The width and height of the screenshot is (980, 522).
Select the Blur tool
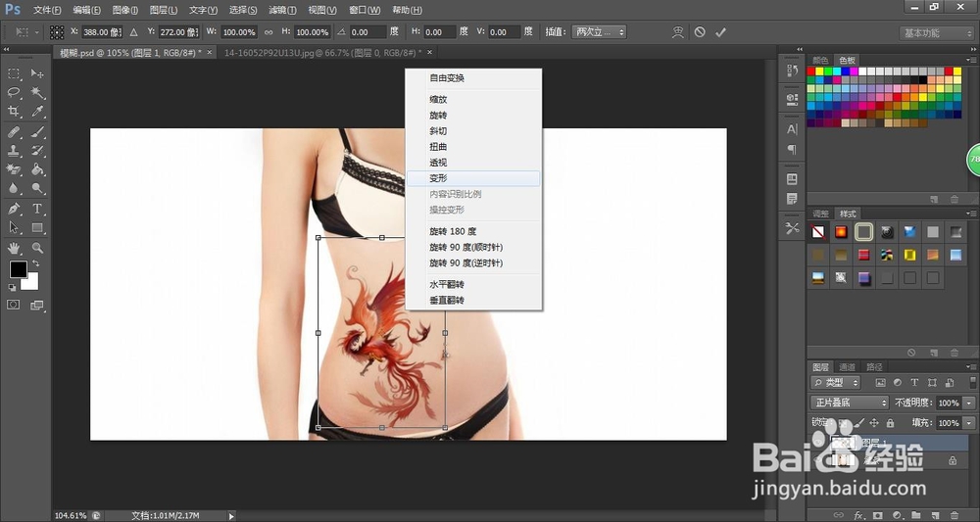14,188
